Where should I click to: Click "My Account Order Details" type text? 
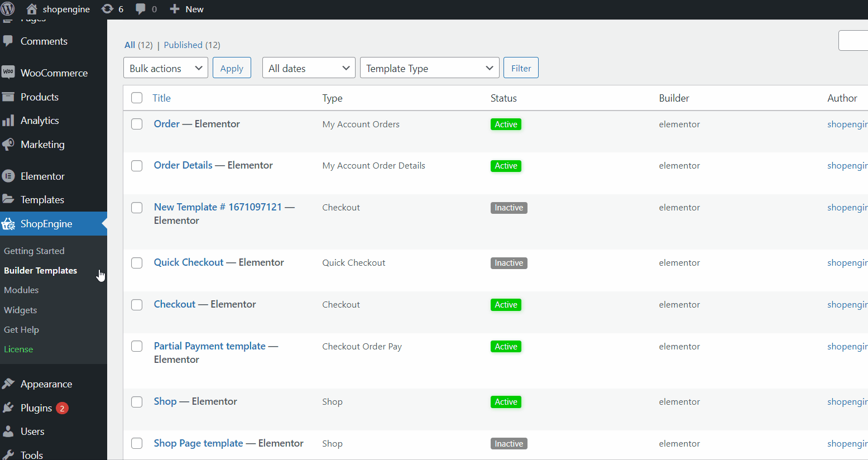(x=373, y=166)
